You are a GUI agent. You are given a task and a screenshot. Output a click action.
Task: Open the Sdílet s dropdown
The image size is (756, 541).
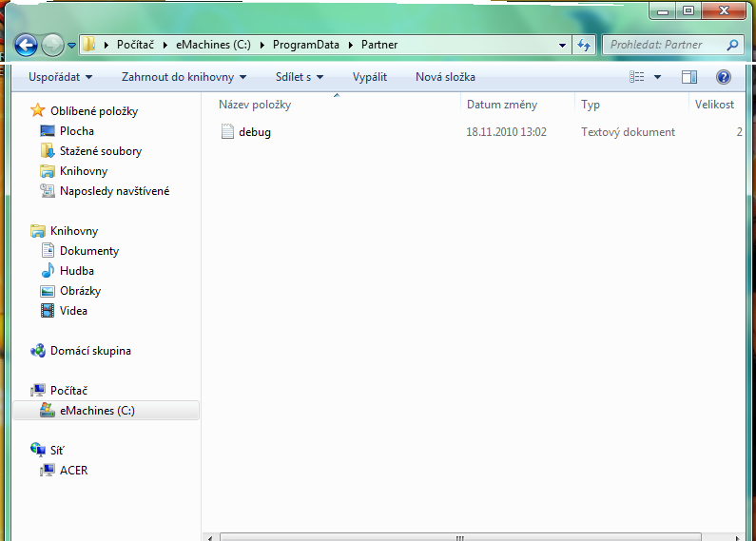[300, 77]
